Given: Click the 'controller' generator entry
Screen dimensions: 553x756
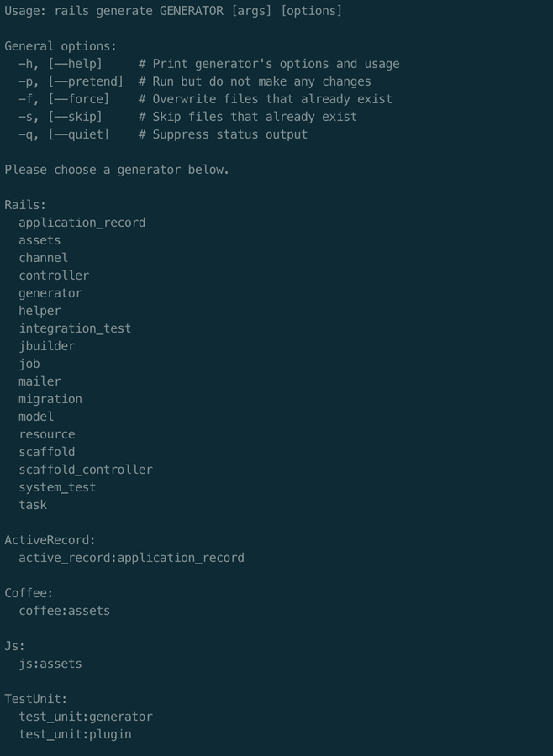Looking at the screenshot, I should pyautogui.click(x=54, y=276).
